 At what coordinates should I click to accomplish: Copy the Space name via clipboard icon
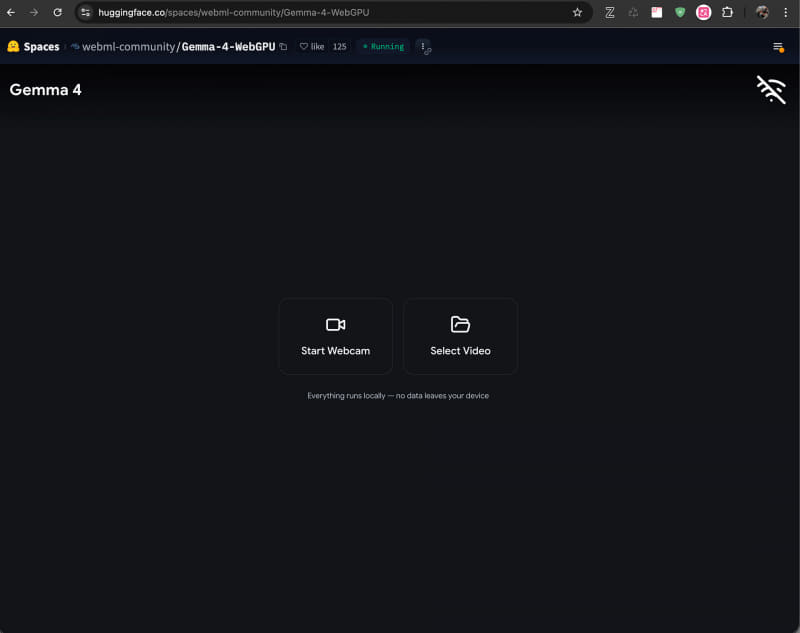pyautogui.click(x=283, y=46)
